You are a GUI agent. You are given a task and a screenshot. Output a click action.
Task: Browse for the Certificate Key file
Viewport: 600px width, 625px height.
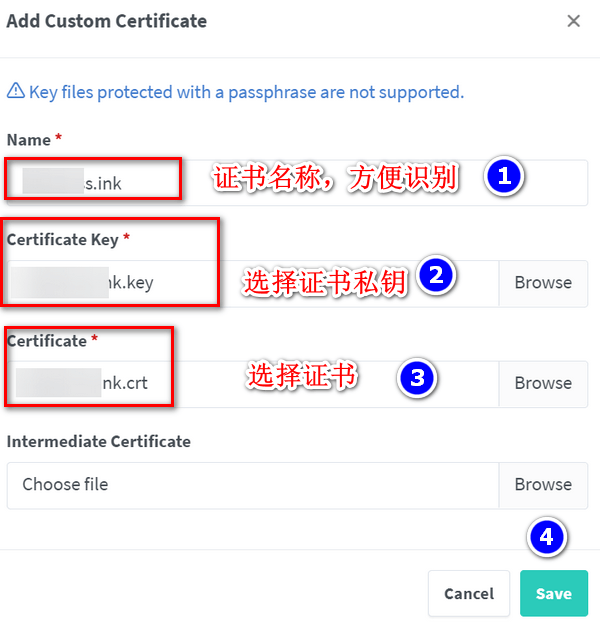point(543,283)
